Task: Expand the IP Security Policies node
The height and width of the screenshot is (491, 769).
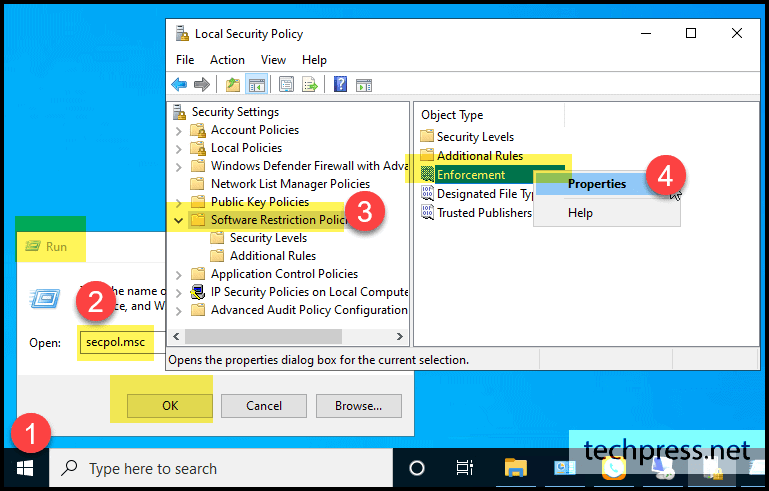Action: 179,293
